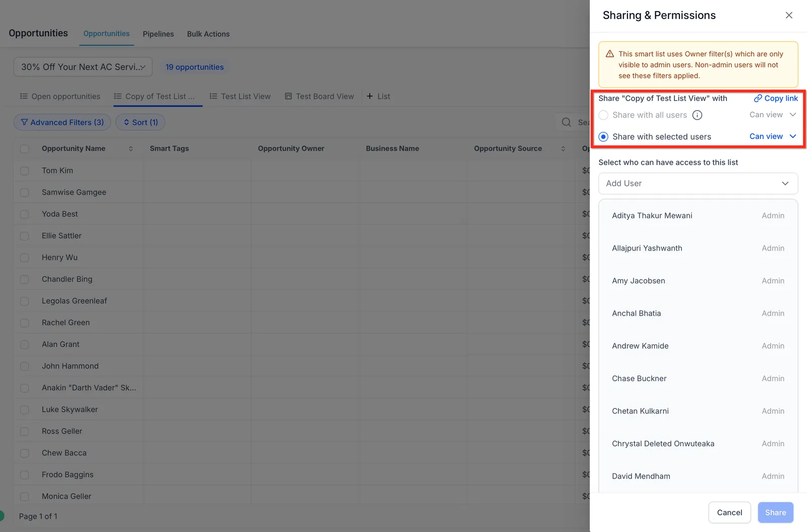Open the Monica Geller opportunity
The height and width of the screenshot is (532, 807).
[67, 496]
